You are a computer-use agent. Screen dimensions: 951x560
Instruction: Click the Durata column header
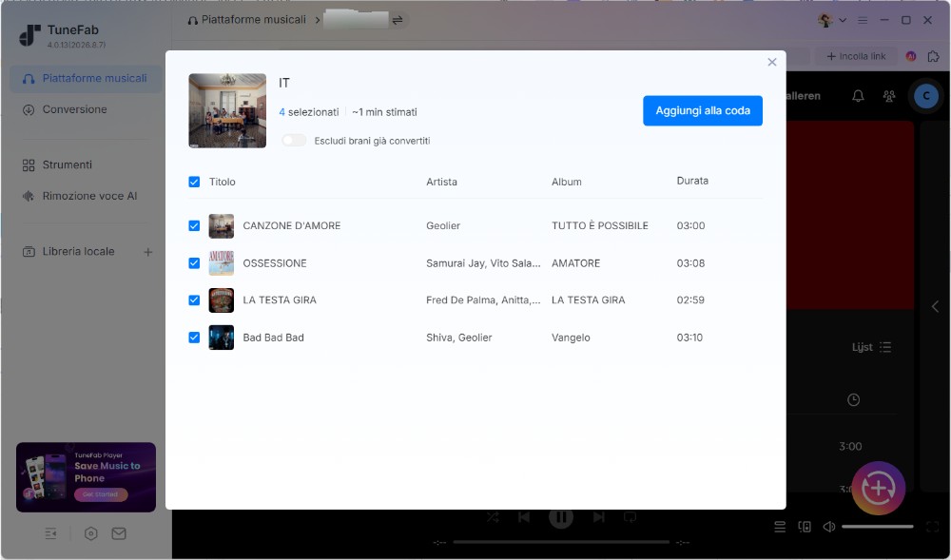coord(692,181)
